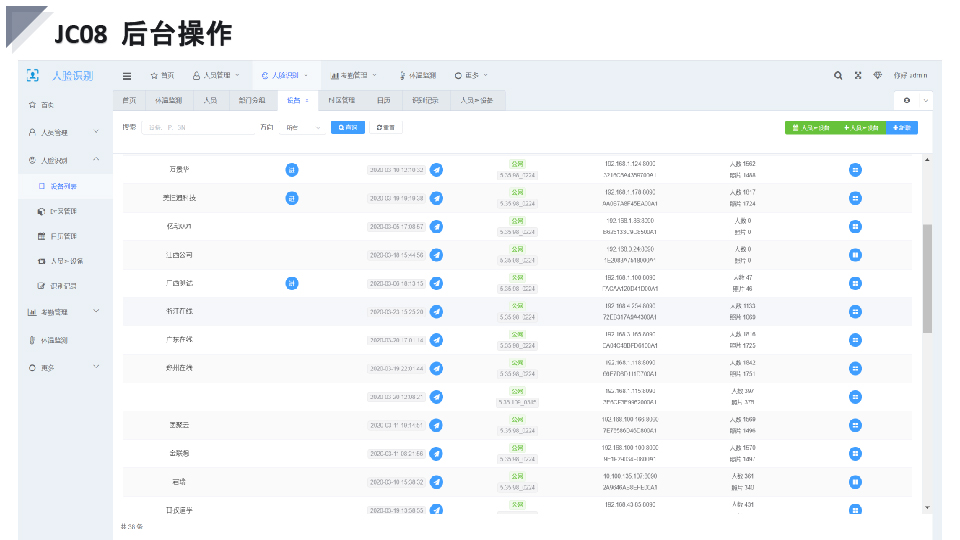
Task: Click the diamond icon beside the admin greeting
Action: 878,75
